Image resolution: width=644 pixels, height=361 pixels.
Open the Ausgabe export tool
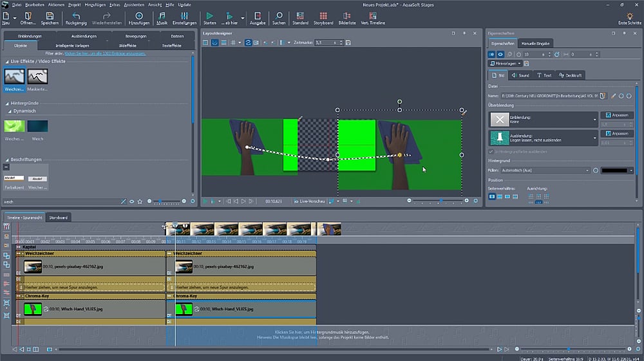257,17
